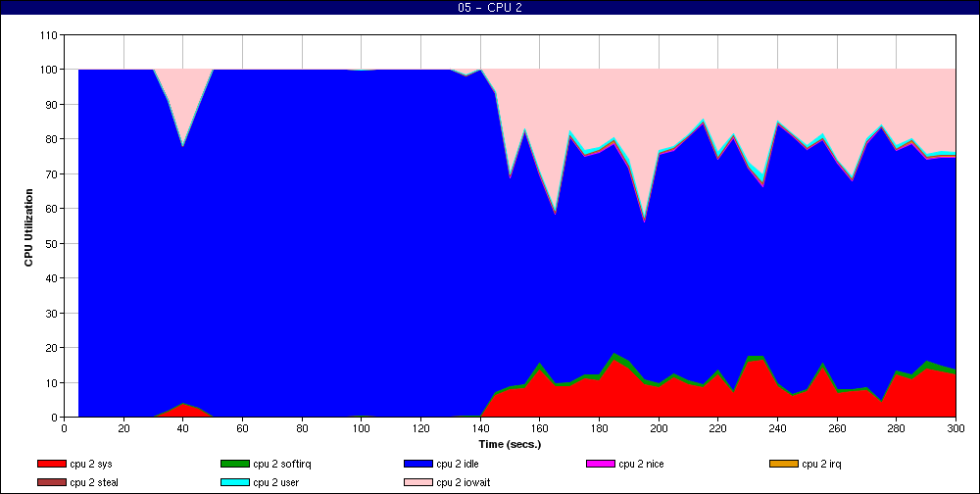The image size is (980, 494).
Task: Click the orange cpu 2 irq legend swatch
Action: click(x=784, y=464)
